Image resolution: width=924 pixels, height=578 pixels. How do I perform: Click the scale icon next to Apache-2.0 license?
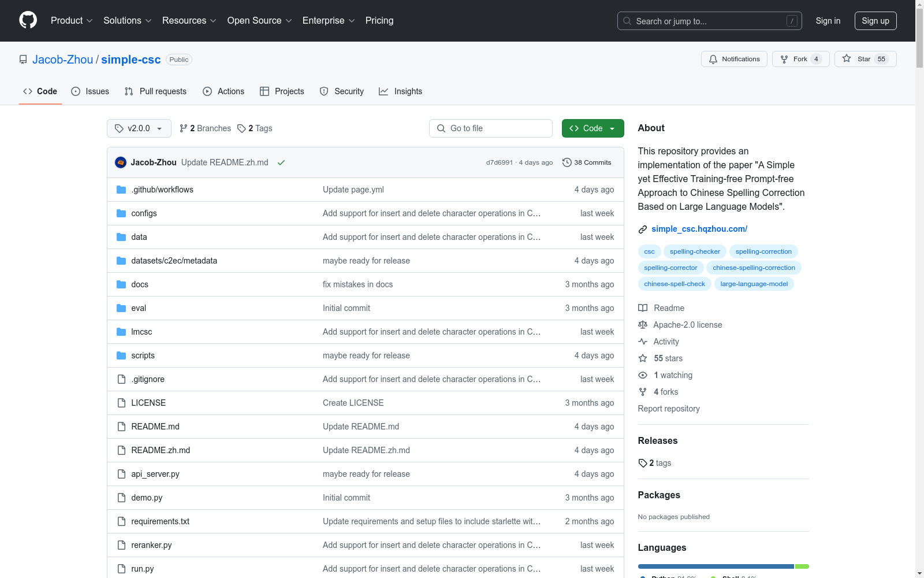pyautogui.click(x=643, y=325)
